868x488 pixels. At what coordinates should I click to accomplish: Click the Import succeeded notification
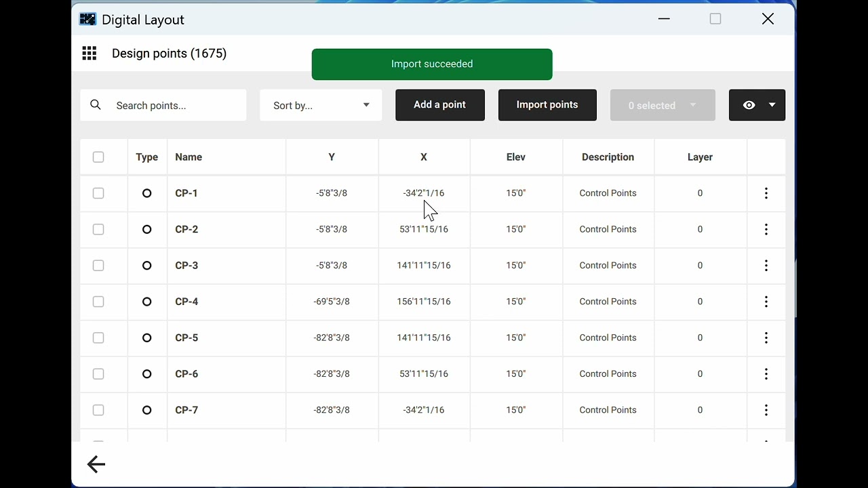432,64
